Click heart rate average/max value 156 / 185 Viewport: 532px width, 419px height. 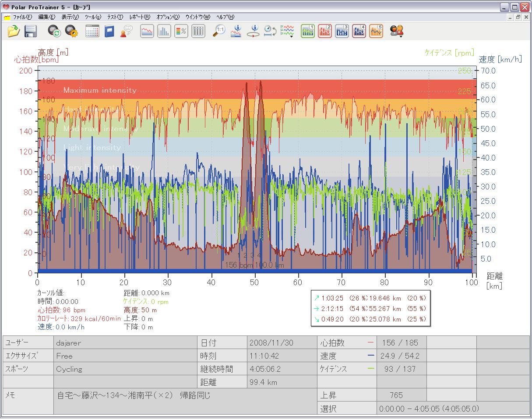click(x=401, y=342)
